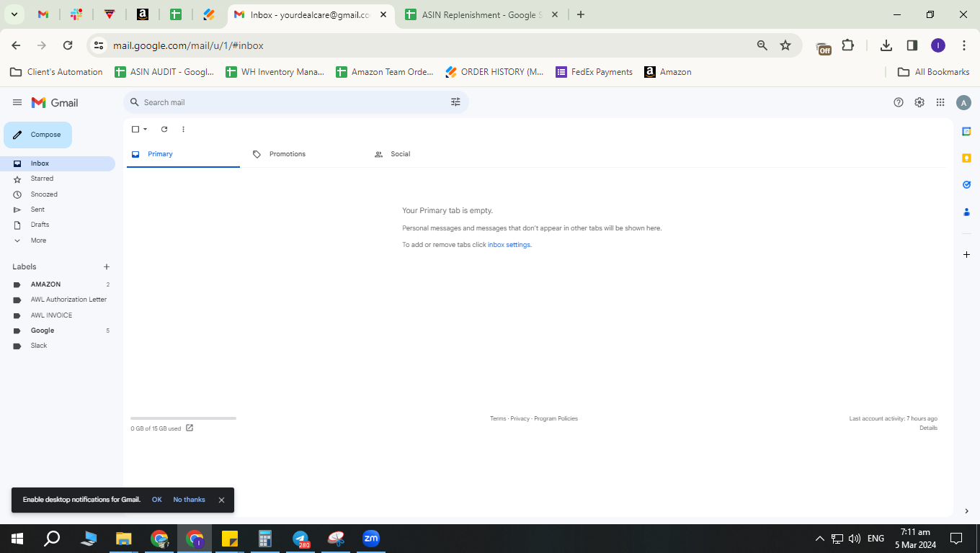Image resolution: width=980 pixels, height=553 pixels.
Task: Click OK to enable desktop notifications
Action: (156, 500)
